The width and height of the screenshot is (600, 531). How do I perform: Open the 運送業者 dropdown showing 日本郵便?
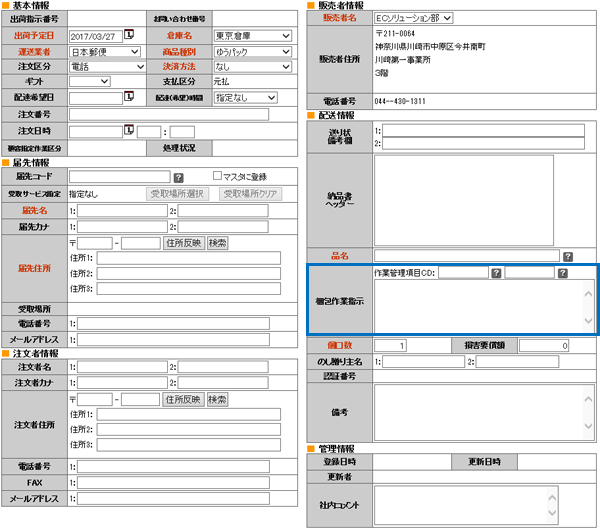pyautogui.click(x=105, y=52)
